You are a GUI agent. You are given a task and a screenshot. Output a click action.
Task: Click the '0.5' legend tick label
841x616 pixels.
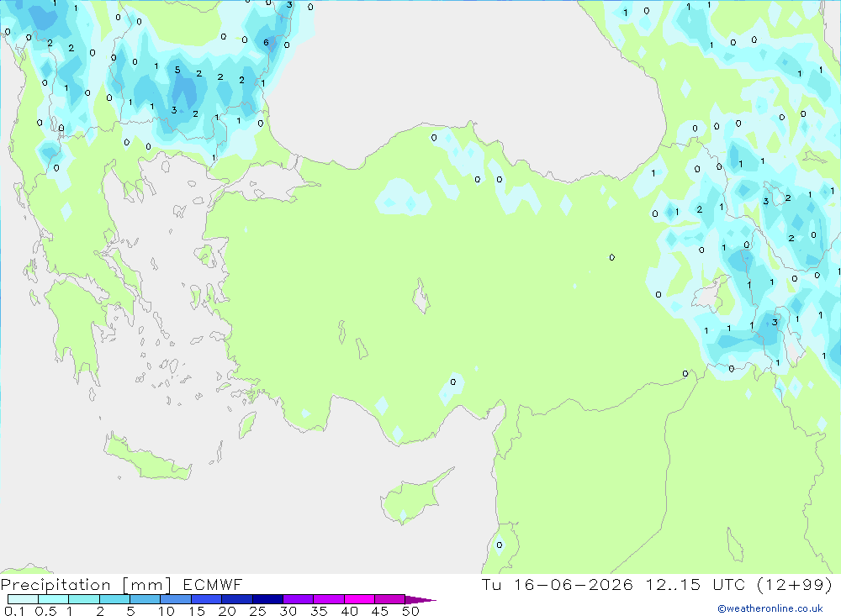[x=45, y=611]
